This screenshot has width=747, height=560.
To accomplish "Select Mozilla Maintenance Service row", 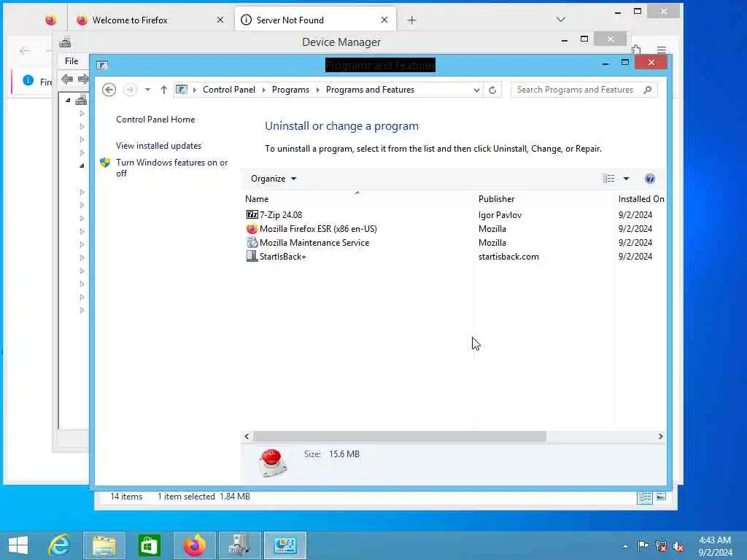I will pyautogui.click(x=314, y=242).
